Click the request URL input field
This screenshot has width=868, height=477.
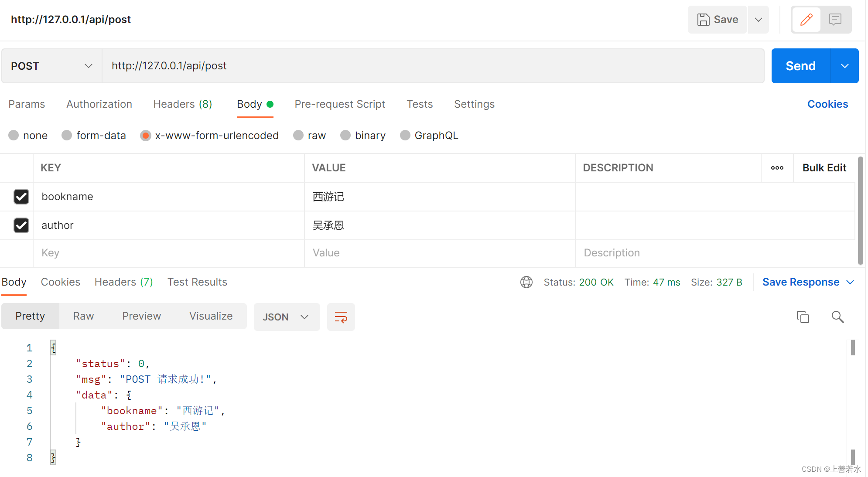(432, 66)
